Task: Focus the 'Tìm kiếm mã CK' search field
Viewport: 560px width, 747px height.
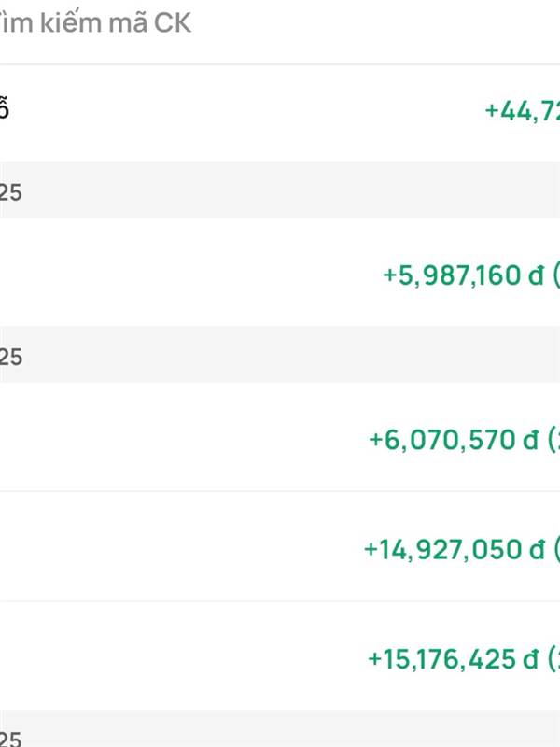Action: [x=280, y=22]
